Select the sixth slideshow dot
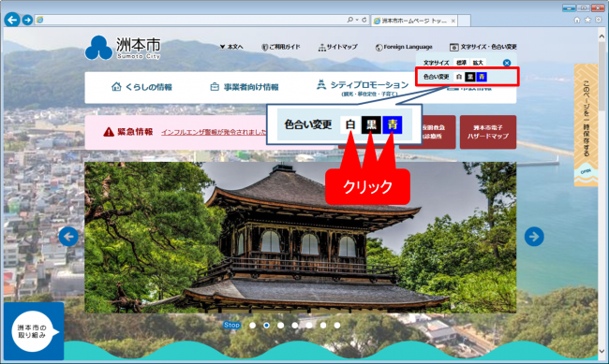 [323, 326]
